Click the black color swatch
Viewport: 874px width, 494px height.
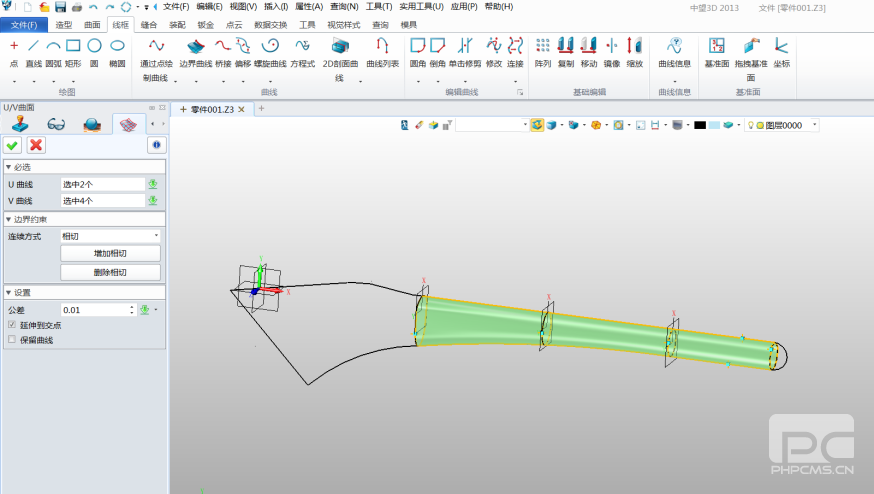pyautogui.click(x=700, y=125)
